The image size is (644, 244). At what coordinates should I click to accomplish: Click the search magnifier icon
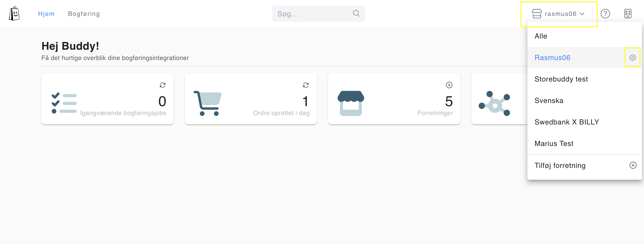pyautogui.click(x=356, y=13)
